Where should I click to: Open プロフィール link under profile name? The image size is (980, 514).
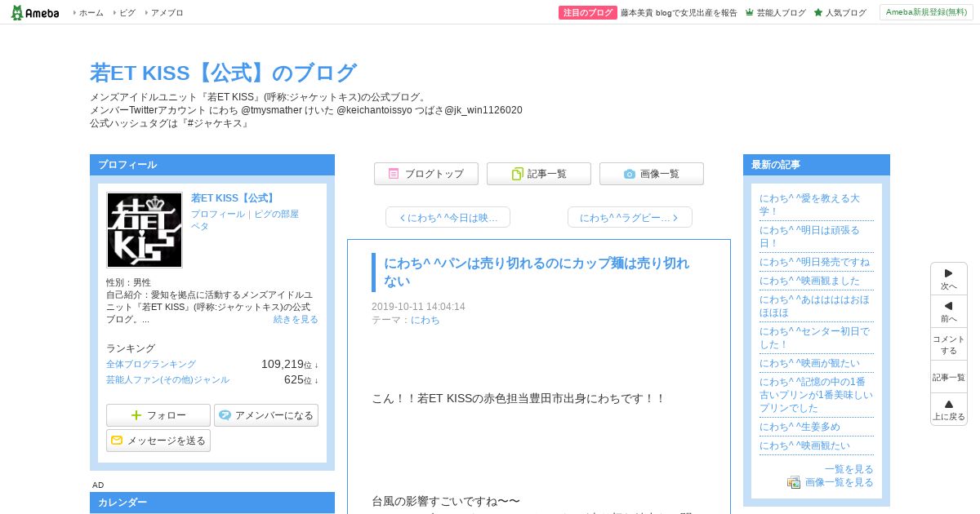pyautogui.click(x=218, y=215)
